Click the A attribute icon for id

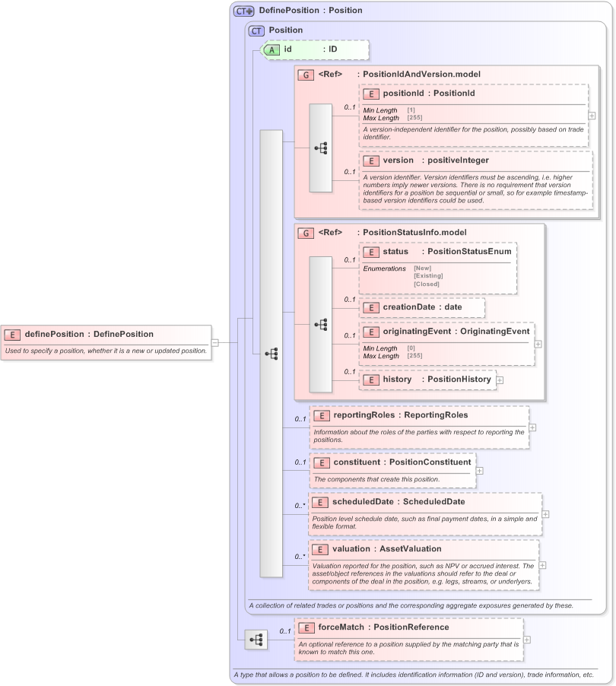point(271,50)
